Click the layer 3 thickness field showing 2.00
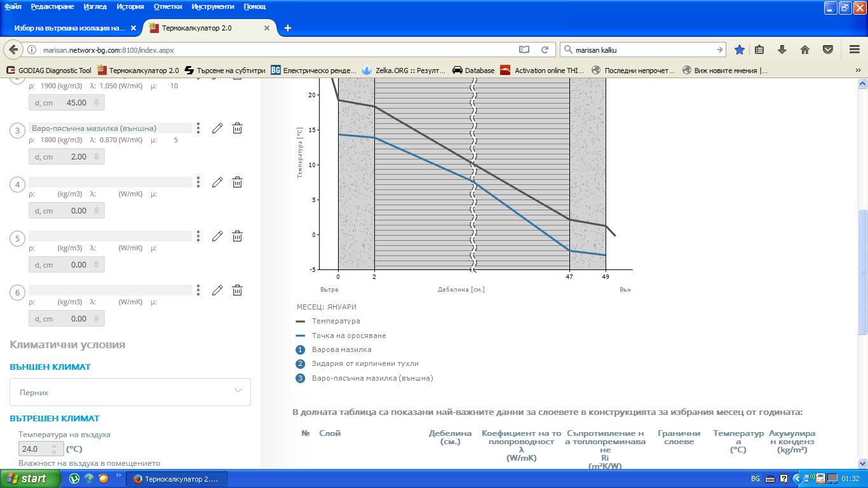Viewport: 868px width, 488px height. pyautogui.click(x=67, y=157)
